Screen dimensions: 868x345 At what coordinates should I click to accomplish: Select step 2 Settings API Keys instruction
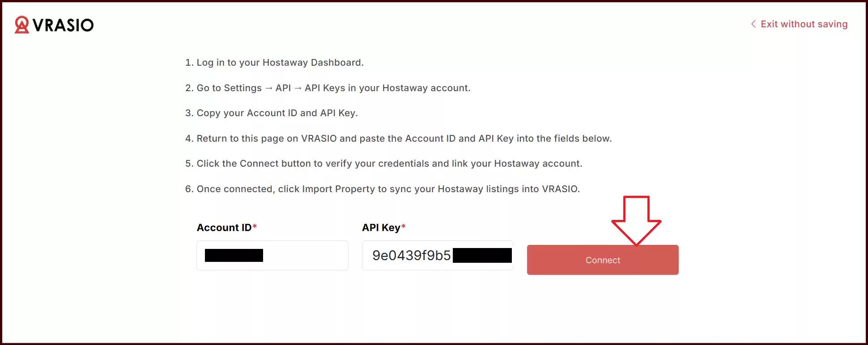[x=328, y=88]
